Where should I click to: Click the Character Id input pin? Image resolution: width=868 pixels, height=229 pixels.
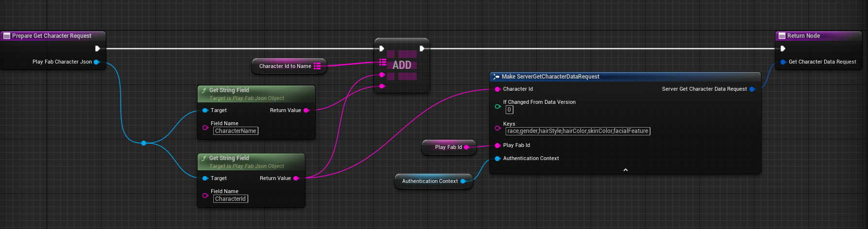click(497, 89)
